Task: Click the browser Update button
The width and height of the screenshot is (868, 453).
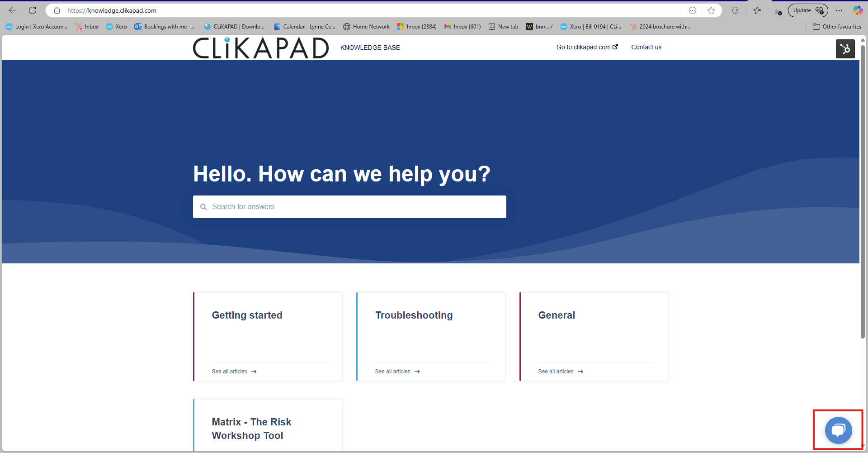Action: click(x=808, y=10)
